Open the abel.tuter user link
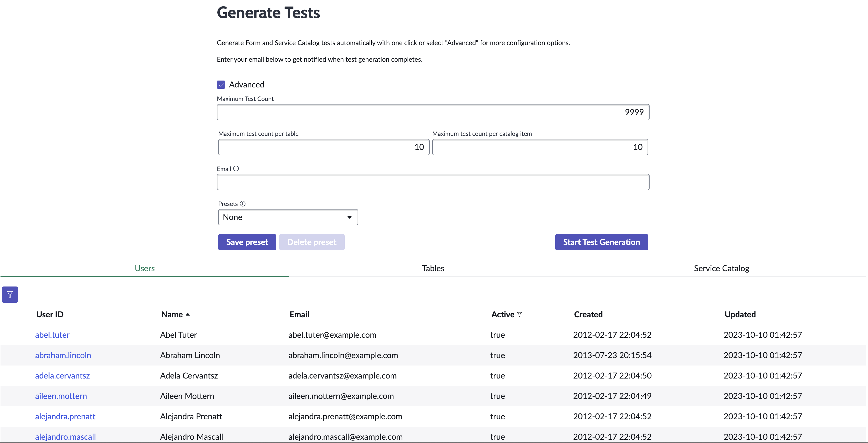 52,335
